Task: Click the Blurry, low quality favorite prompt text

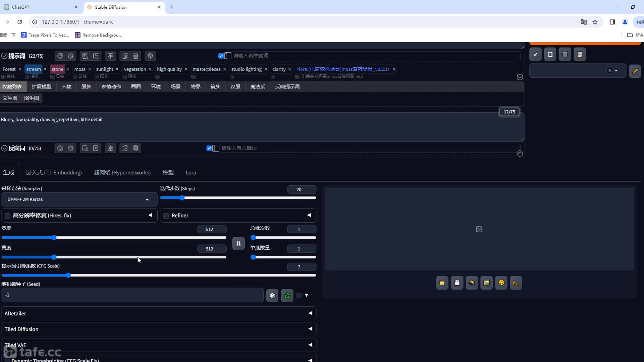Action: pos(52,119)
